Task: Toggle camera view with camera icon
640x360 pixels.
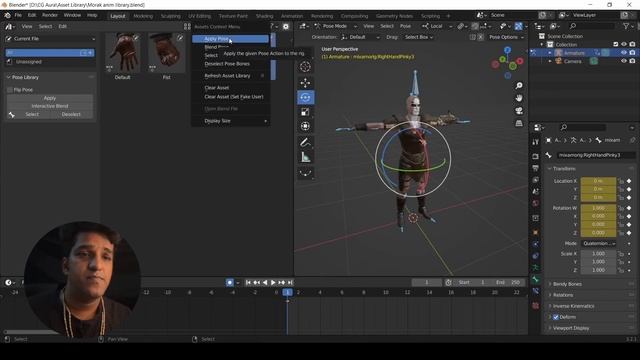Action: [x=519, y=111]
